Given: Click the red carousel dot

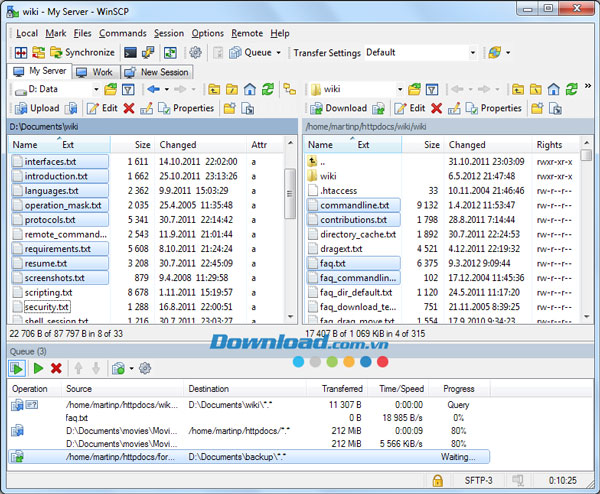Looking at the screenshot, I should click(x=382, y=362).
